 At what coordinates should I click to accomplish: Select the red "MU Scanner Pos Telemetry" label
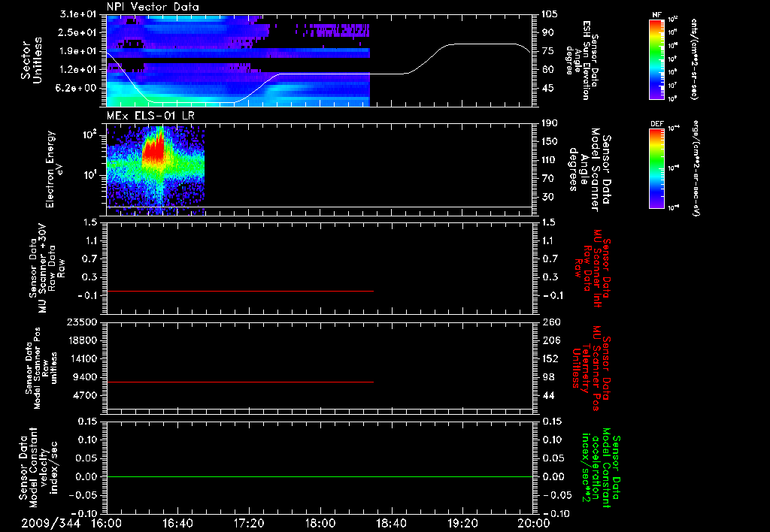pyautogui.click(x=590, y=368)
